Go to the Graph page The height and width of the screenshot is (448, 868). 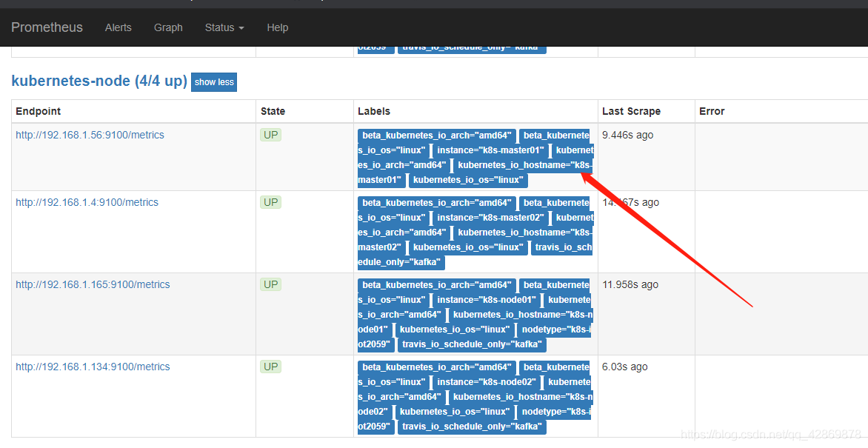click(x=168, y=27)
